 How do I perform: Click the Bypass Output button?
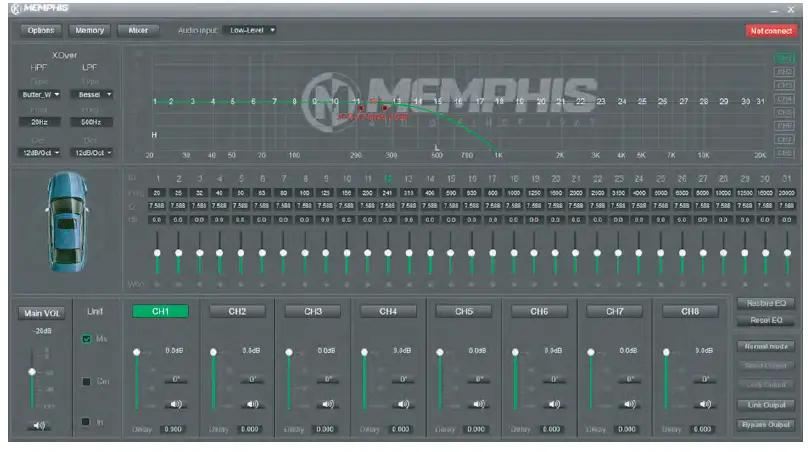(766, 425)
